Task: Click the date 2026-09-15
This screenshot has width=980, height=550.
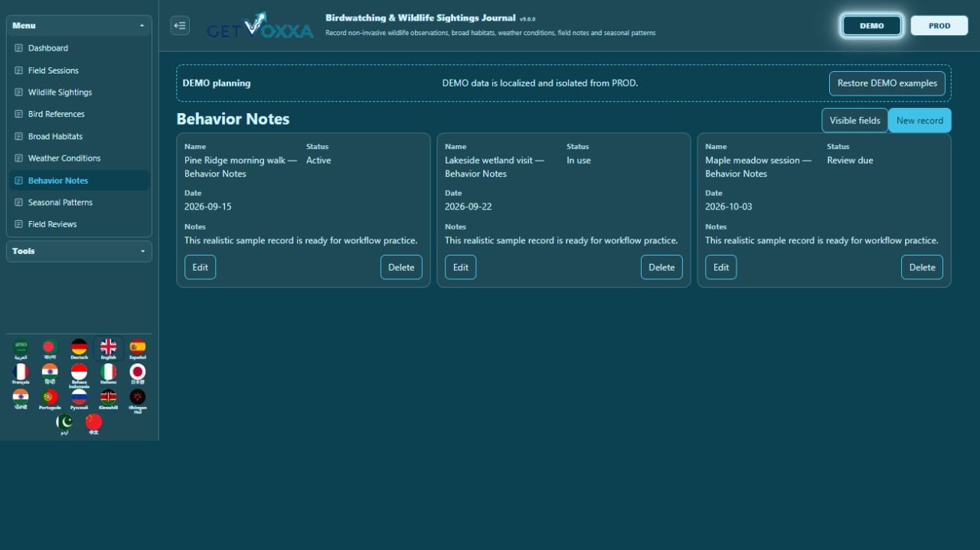Action: pos(207,207)
